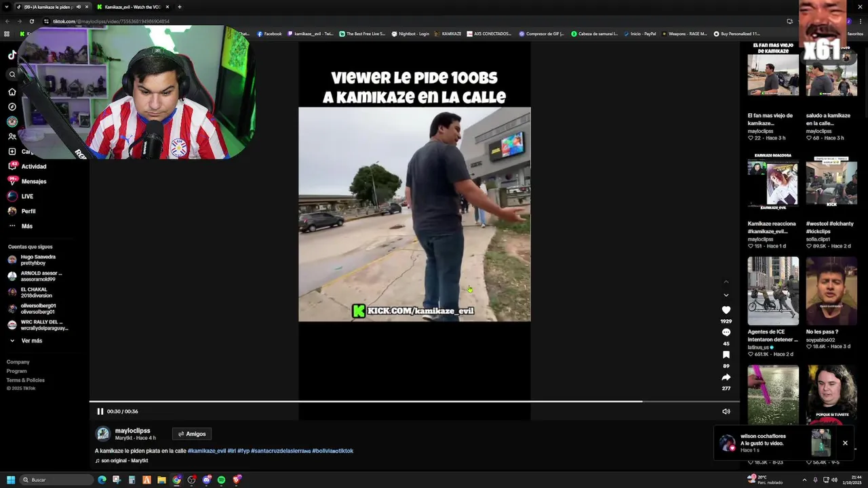Open 'saludo a kamikaze en la calle' thumbnail
The height and width of the screenshot is (488, 868).
(831, 75)
